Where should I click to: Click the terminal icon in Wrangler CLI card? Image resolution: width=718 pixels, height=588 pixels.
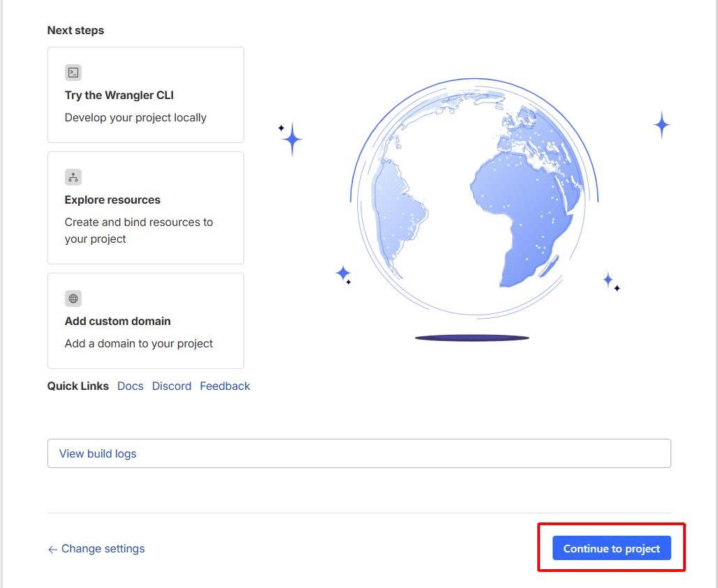(x=73, y=73)
